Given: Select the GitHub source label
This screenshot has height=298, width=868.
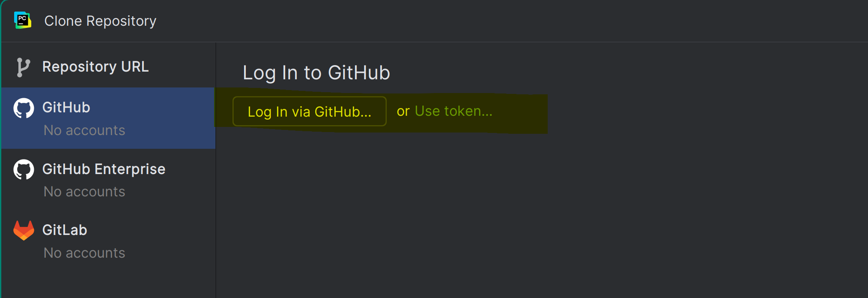Looking at the screenshot, I should (x=66, y=107).
